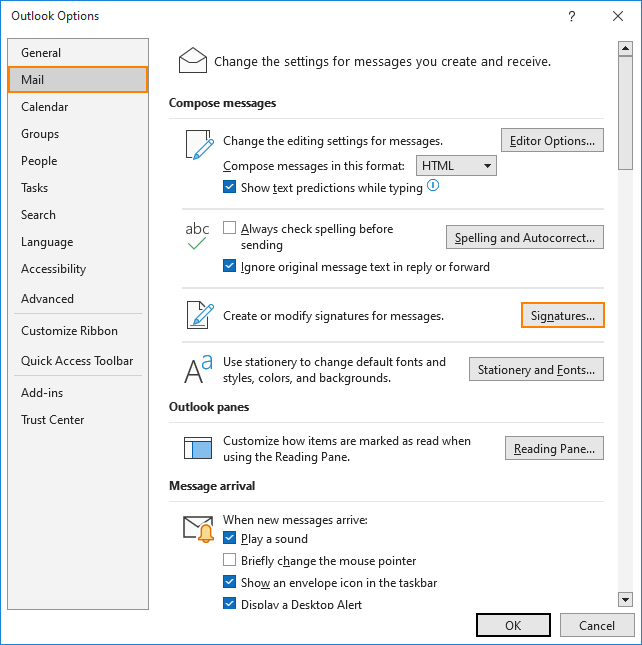Click the signature pencil document icon

(200, 315)
